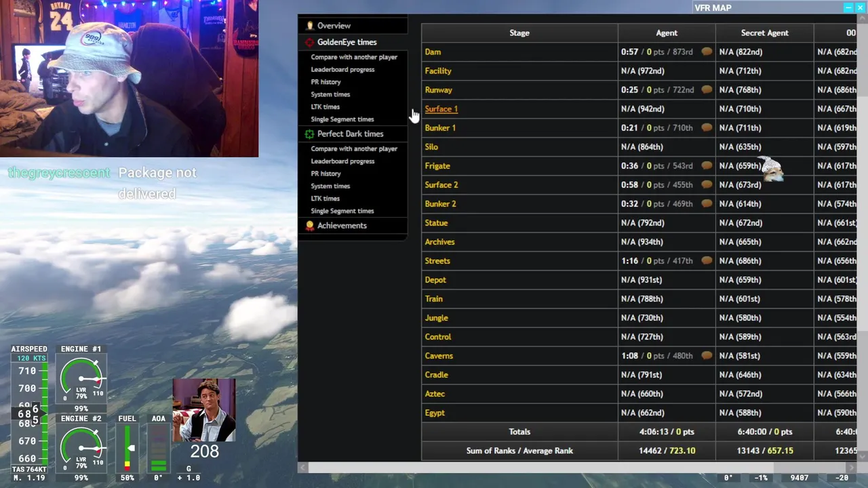
Task: Open the Runway stage link
Action: (438, 89)
